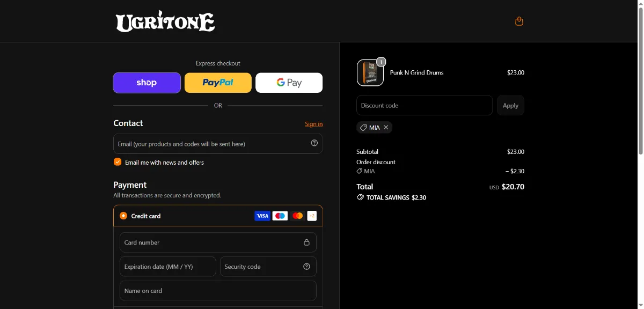The image size is (644, 309).
Task: Remove the MIA discount code tag
Action: coord(386,128)
